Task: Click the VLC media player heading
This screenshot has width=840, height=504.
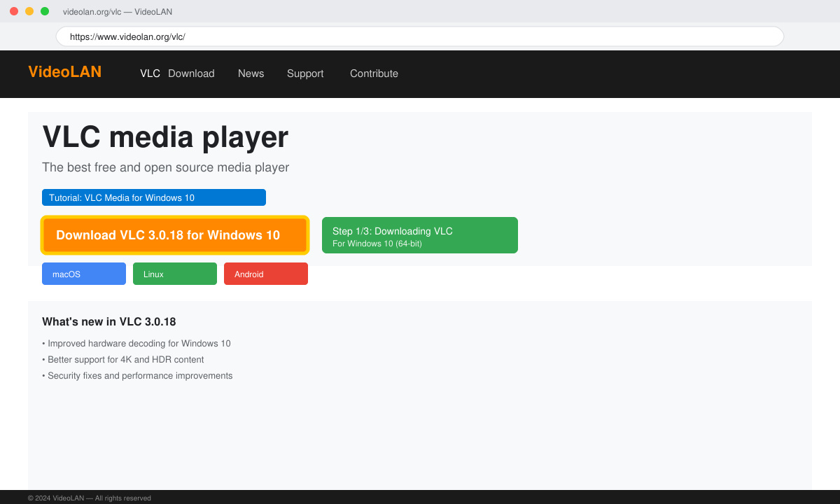Action: click(165, 136)
